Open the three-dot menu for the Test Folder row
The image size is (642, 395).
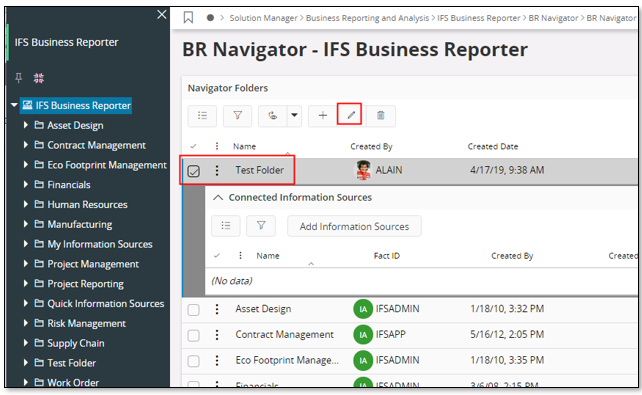tap(217, 170)
